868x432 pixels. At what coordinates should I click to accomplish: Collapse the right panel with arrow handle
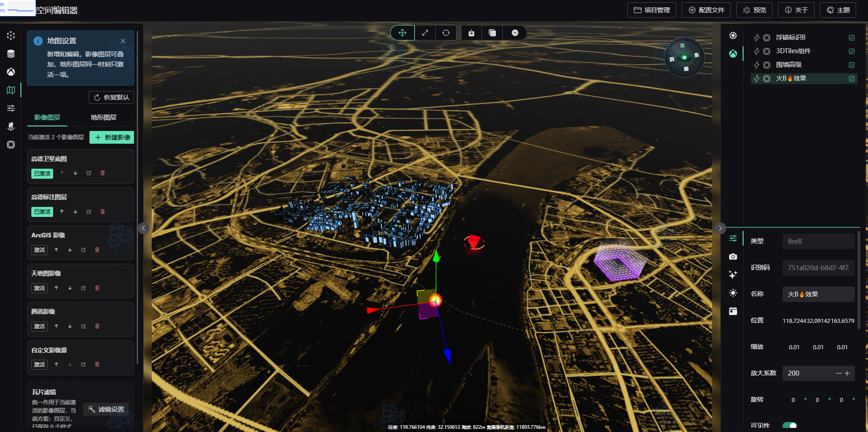click(720, 228)
